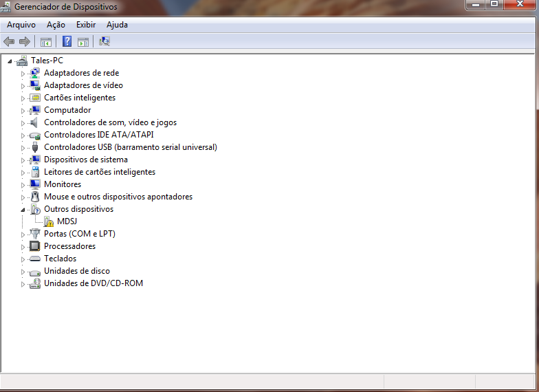Image resolution: width=539 pixels, height=392 pixels.
Task: Select Unidades de DVD/CD-ROM label
Action: click(93, 283)
